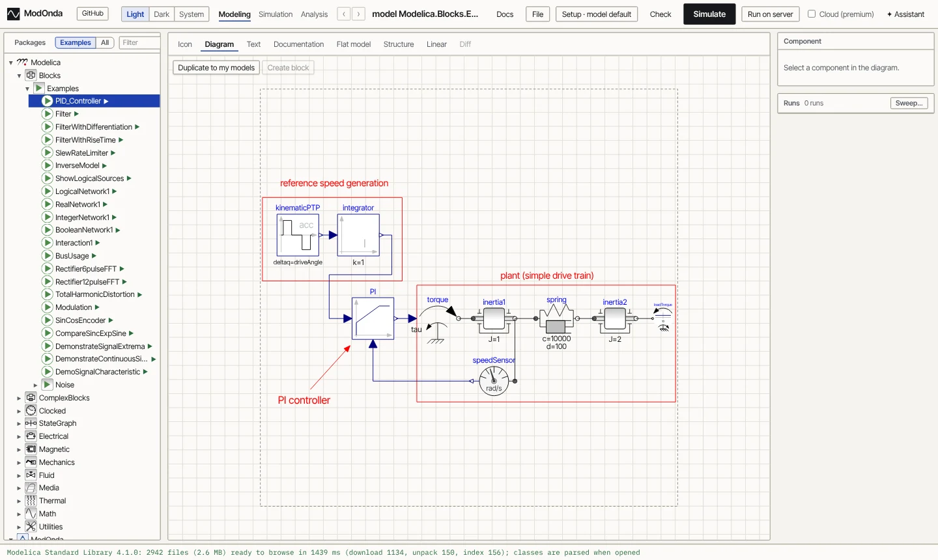Image resolution: width=938 pixels, height=560 pixels.
Task: Click the Blocks package icon
Action: tap(31, 76)
